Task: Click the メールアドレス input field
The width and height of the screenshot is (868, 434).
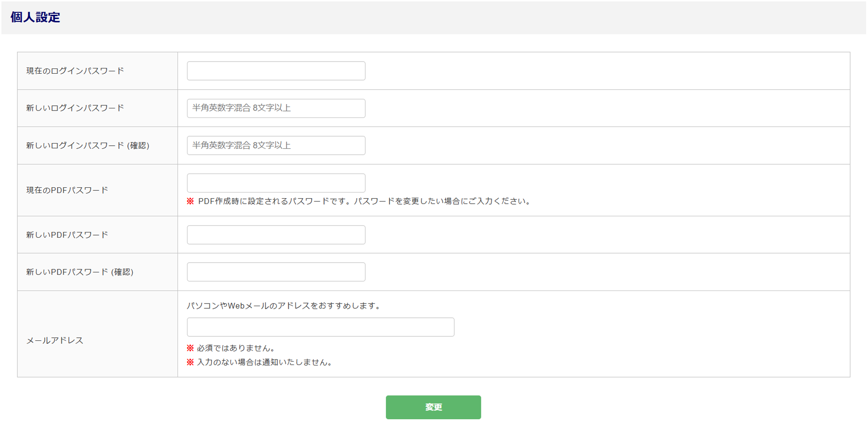Action: click(320, 327)
